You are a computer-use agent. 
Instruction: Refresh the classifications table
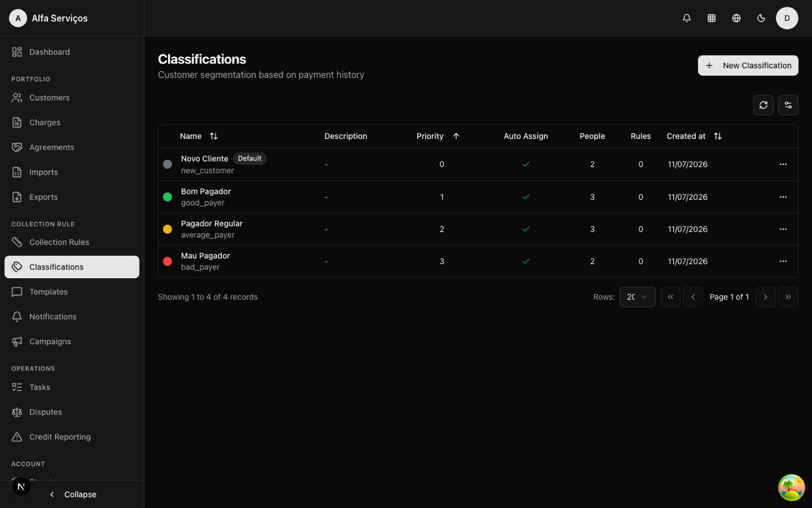pyautogui.click(x=763, y=105)
